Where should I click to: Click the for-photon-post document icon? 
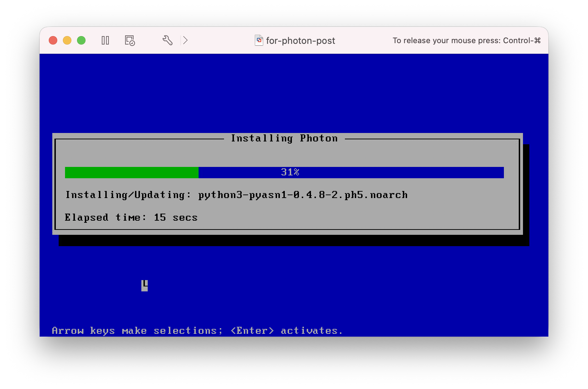click(259, 40)
